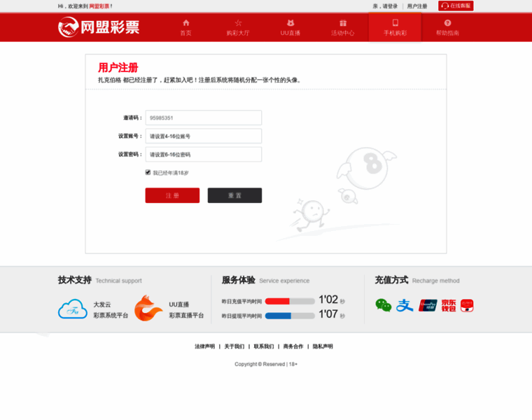Select WeChat Pay green icon

click(384, 305)
